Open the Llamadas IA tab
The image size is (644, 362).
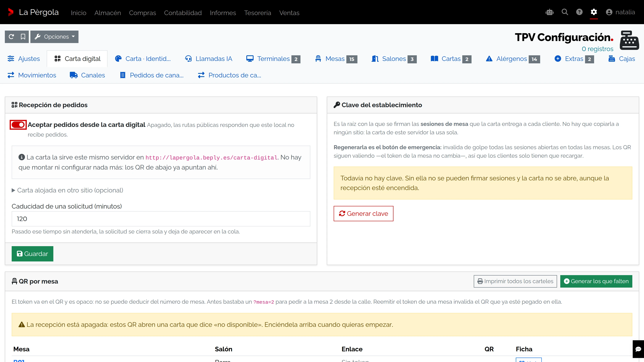[x=208, y=59]
